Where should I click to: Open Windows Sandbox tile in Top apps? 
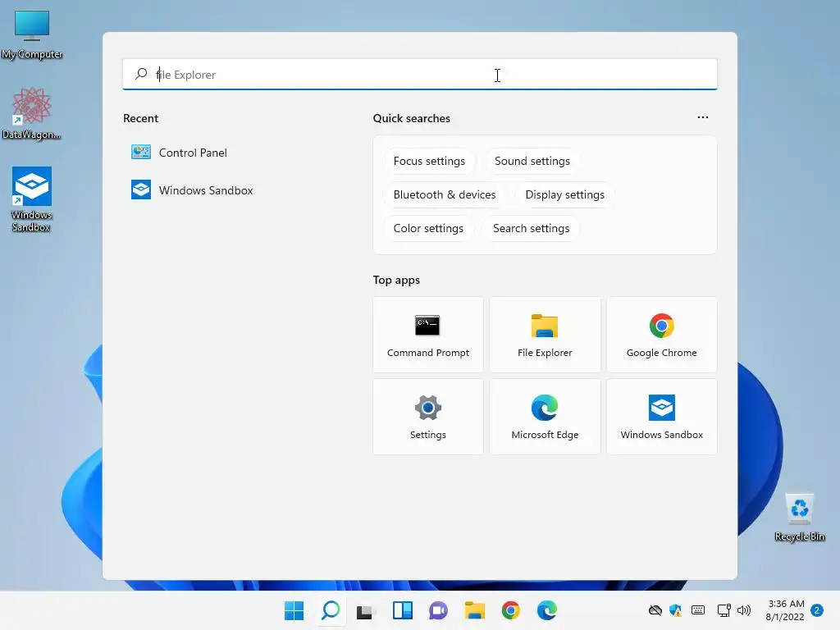(662, 417)
